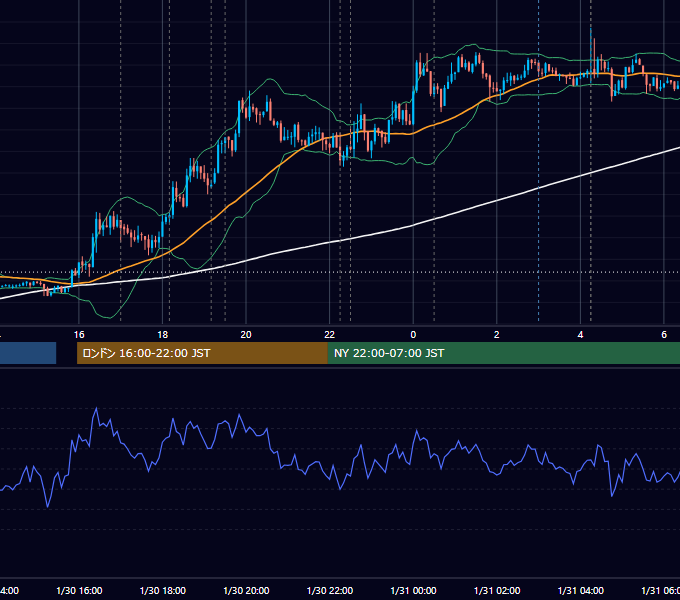Click the 1/30 20:00 date label
Image resolution: width=680 pixels, height=600 pixels.
[x=246, y=590]
